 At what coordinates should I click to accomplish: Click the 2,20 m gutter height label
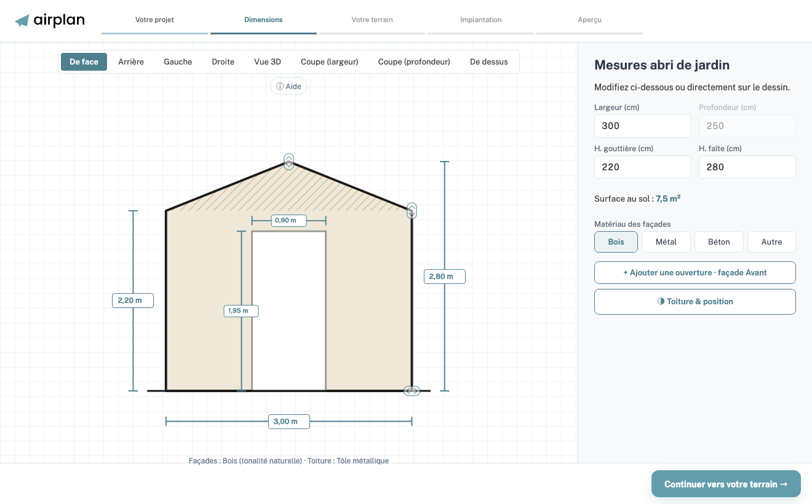coord(132,301)
